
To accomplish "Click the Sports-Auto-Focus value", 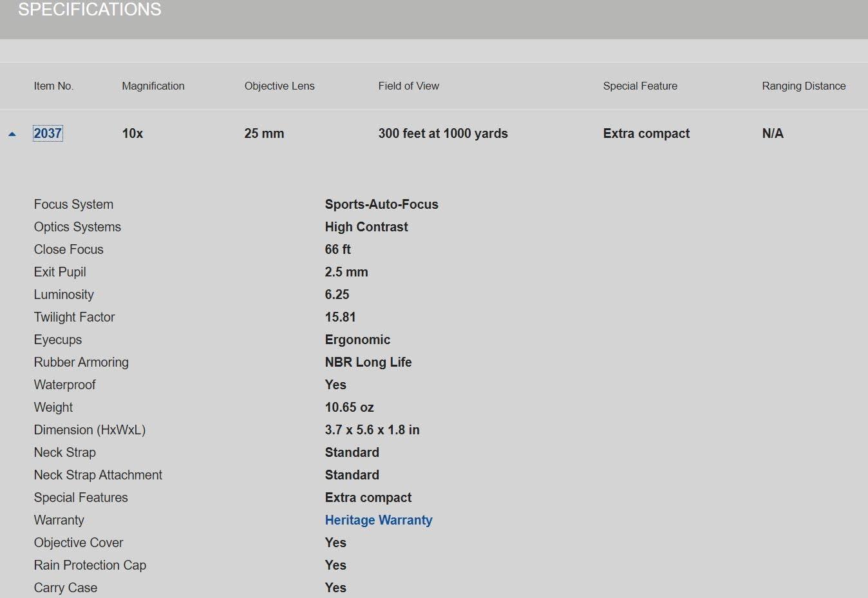I will click(381, 204).
